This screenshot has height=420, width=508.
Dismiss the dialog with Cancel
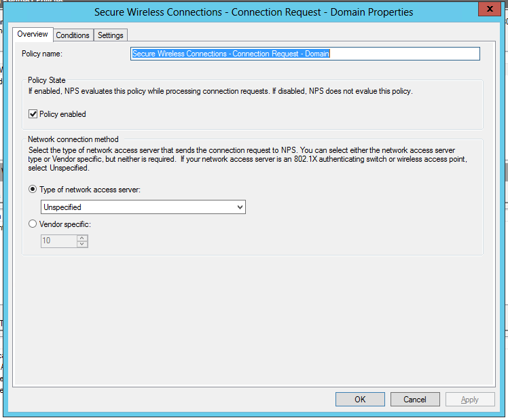point(415,399)
